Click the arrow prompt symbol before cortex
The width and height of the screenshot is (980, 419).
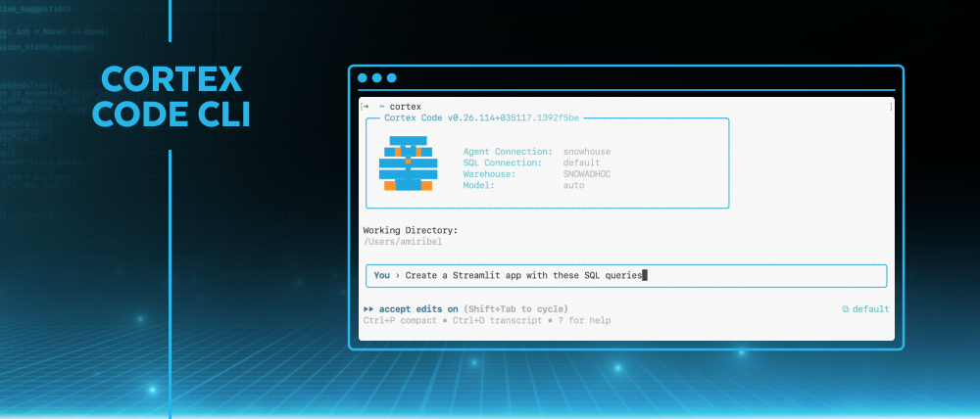(365, 106)
